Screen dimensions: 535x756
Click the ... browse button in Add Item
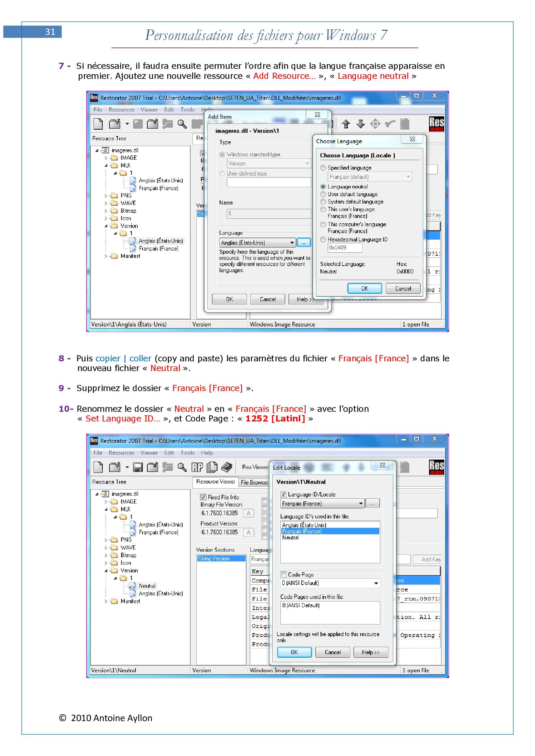click(304, 242)
